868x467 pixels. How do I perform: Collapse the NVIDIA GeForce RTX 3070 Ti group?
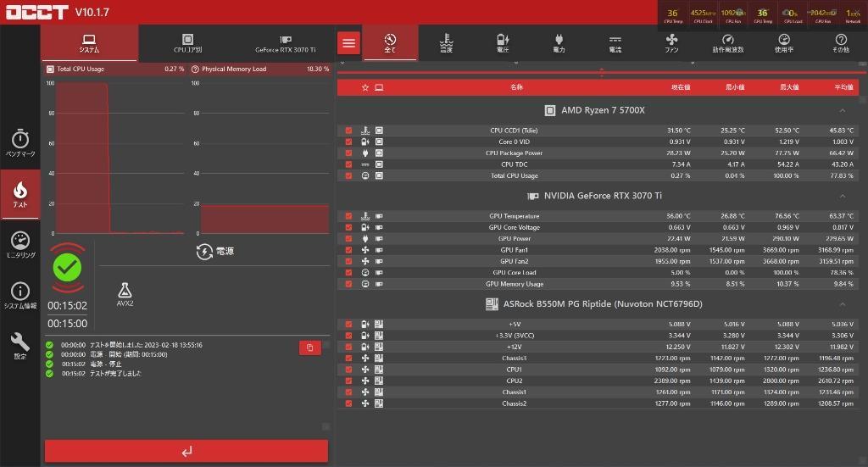(x=842, y=196)
